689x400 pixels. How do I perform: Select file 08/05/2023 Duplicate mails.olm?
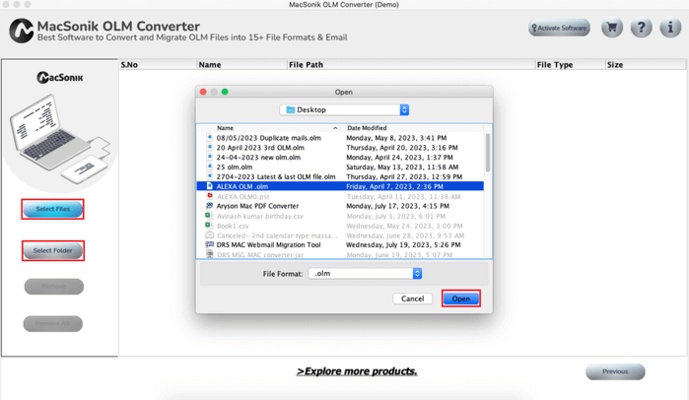268,138
